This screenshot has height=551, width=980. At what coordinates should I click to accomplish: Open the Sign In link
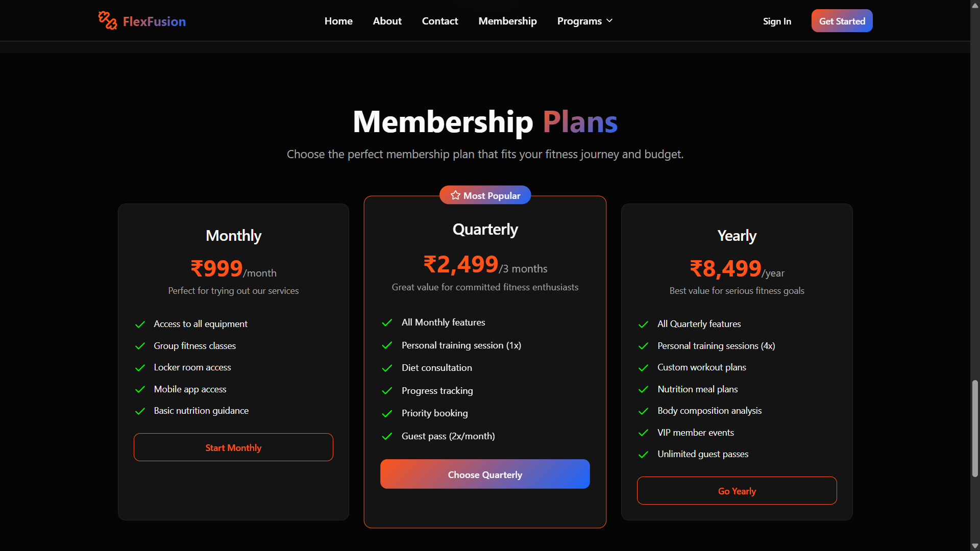777,21
